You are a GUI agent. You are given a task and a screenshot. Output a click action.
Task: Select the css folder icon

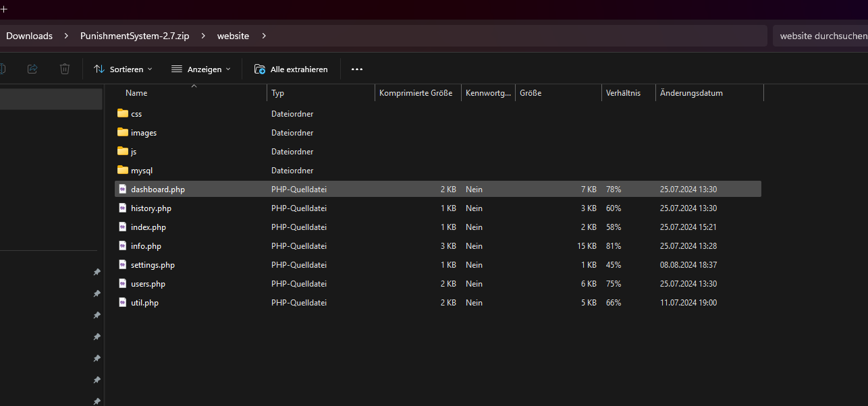[x=122, y=113]
